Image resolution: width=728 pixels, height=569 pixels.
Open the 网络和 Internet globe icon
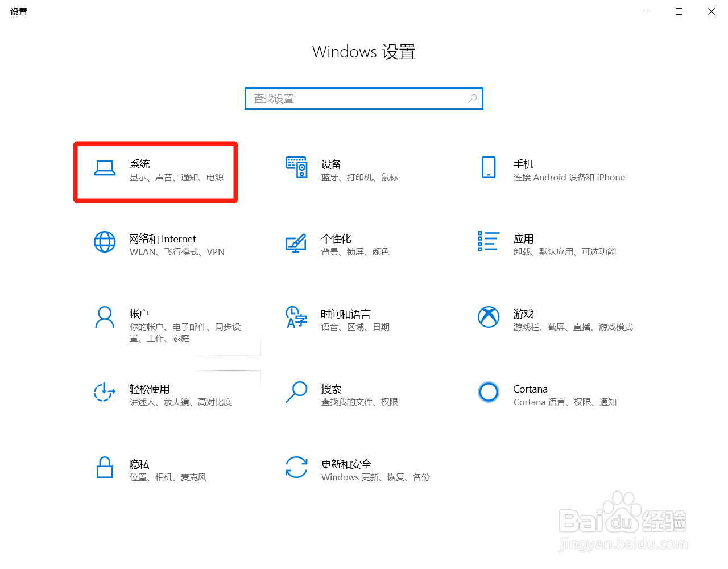coord(105,242)
